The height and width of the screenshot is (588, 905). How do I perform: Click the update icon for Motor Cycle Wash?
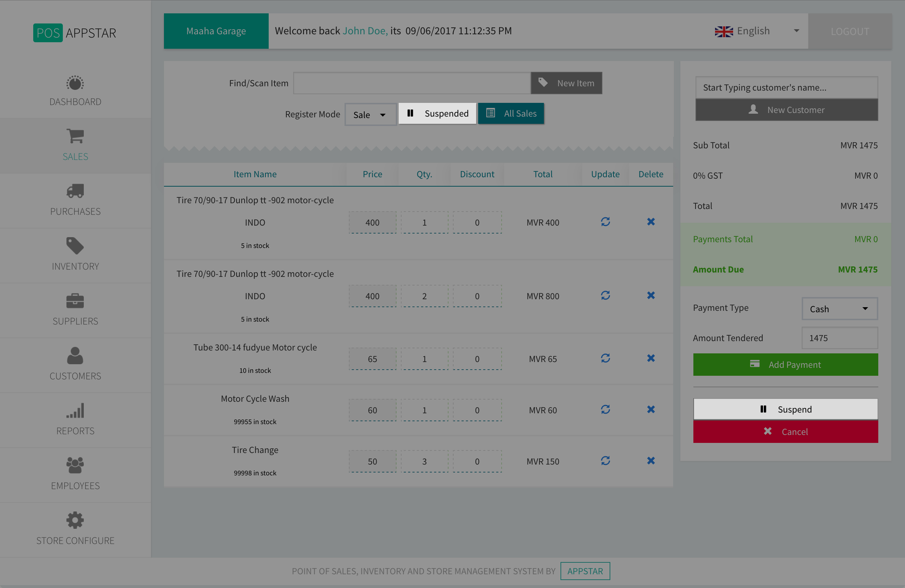[x=605, y=409]
